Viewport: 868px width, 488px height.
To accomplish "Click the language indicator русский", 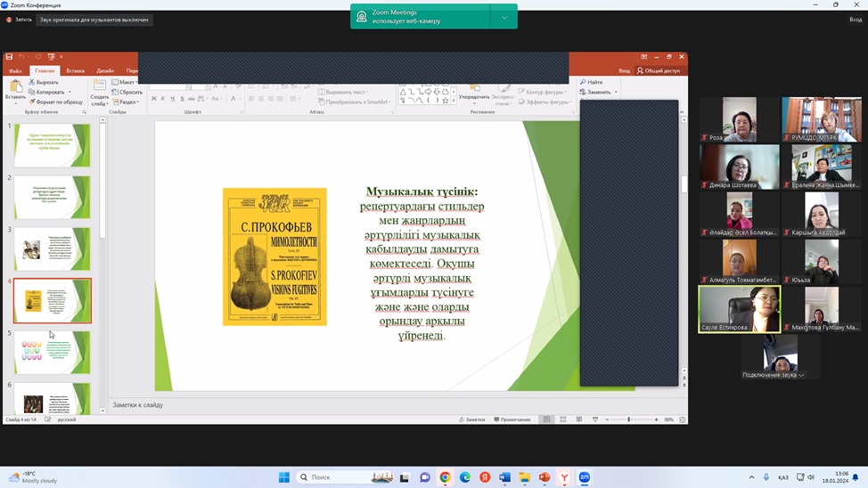I will 67,419.
